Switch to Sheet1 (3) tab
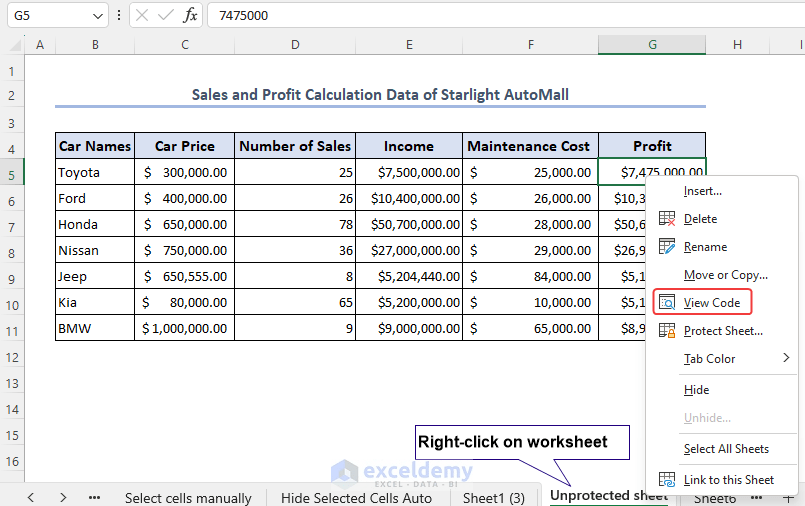The image size is (805, 506). [494, 498]
